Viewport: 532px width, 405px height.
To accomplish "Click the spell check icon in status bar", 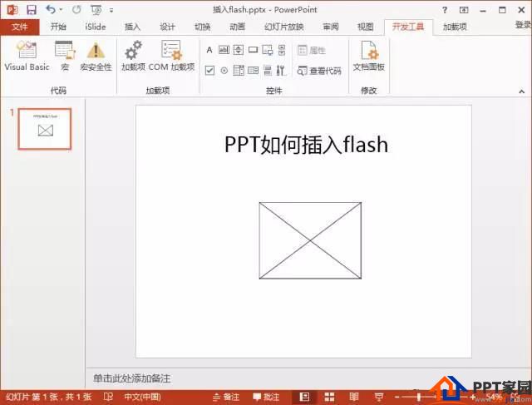I will (x=108, y=397).
